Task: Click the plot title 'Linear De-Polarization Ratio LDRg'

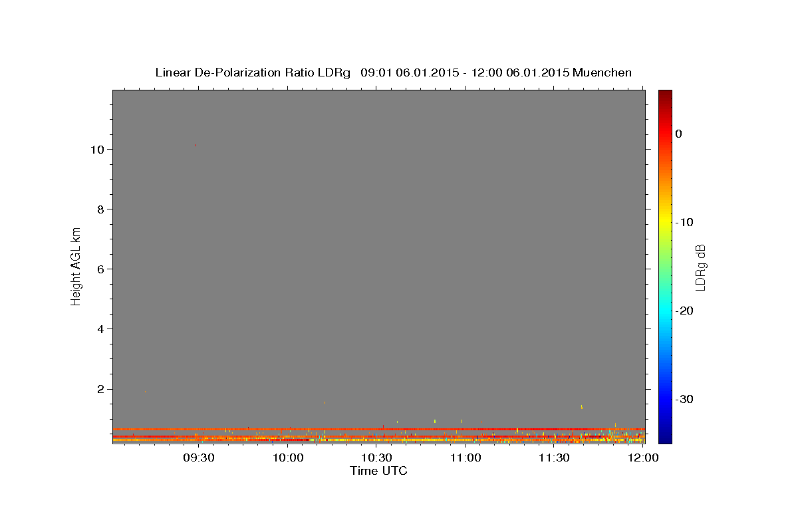Action: [x=252, y=72]
